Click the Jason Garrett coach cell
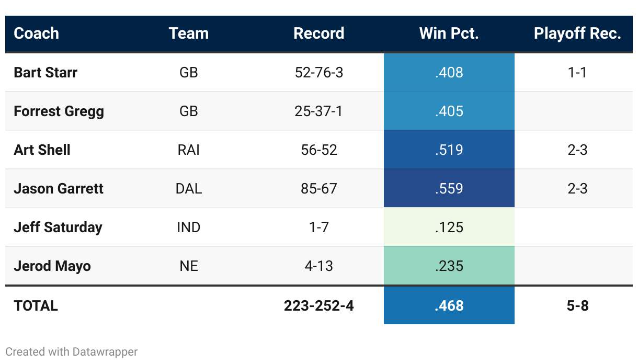Image resolution: width=638 pixels, height=364 pixels. [x=59, y=188]
